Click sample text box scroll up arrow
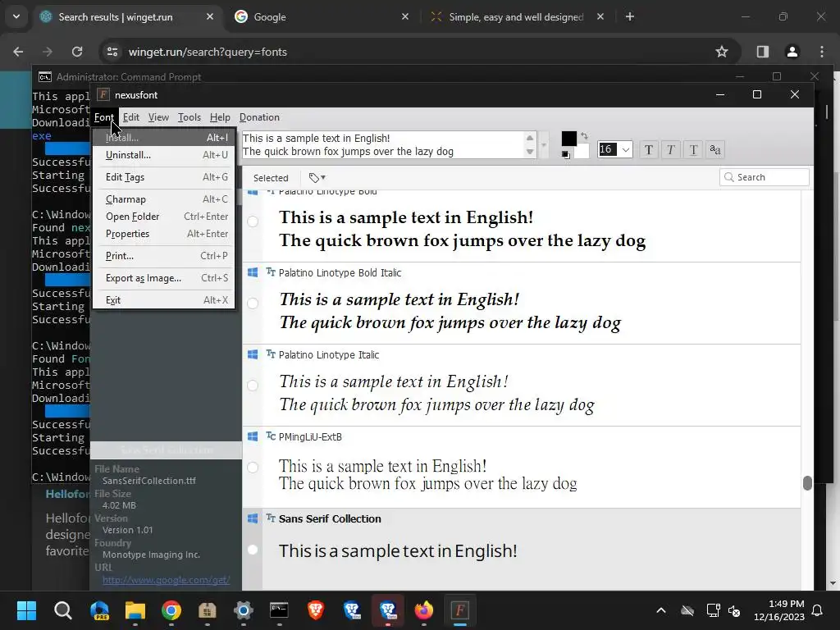The width and height of the screenshot is (840, 630). pyautogui.click(x=530, y=138)
